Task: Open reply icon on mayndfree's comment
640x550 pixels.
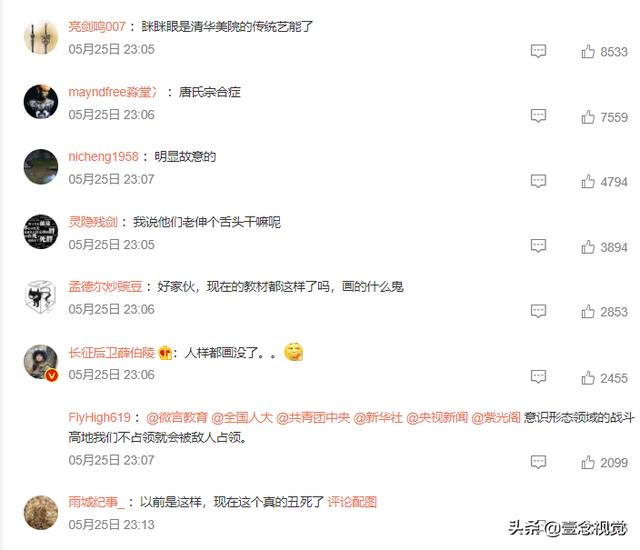Action: click(x=538, y=116)
